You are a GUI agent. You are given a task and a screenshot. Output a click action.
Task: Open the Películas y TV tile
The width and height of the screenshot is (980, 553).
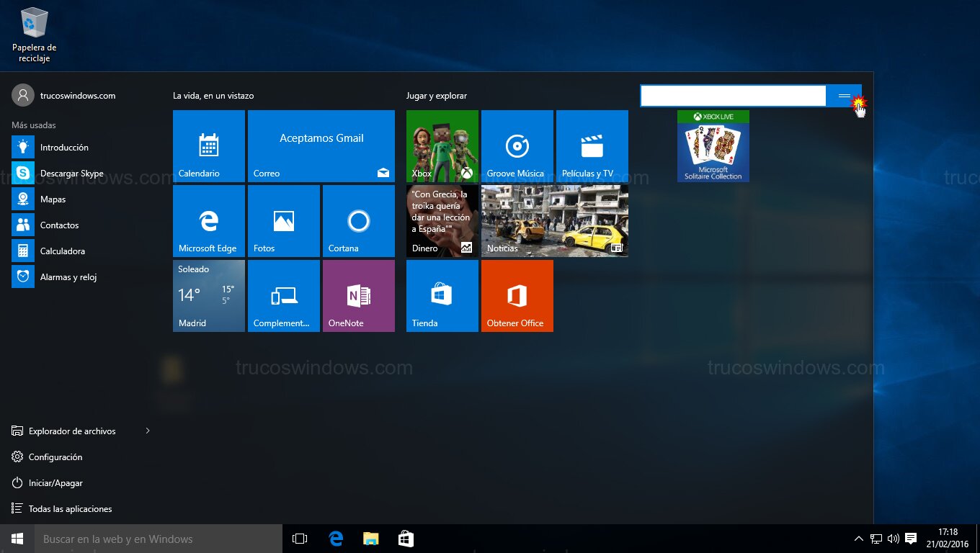tap(592, 146)
